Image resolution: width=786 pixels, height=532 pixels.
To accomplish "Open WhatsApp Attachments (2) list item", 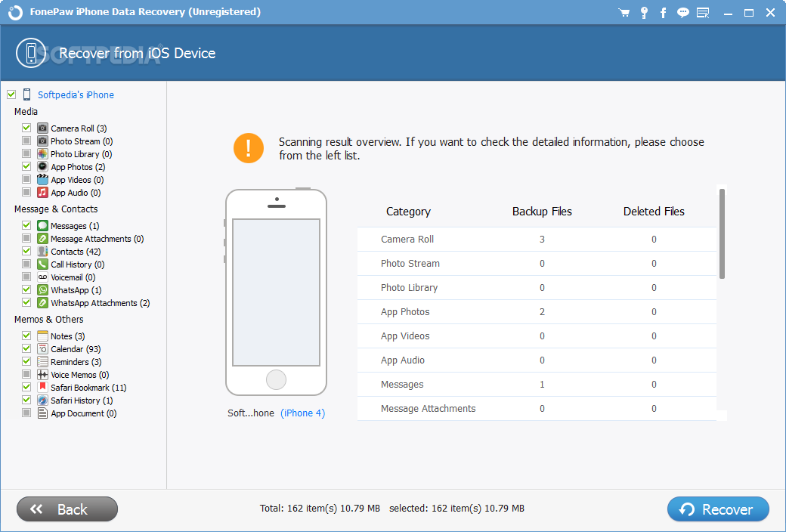I will coord(101,303).
